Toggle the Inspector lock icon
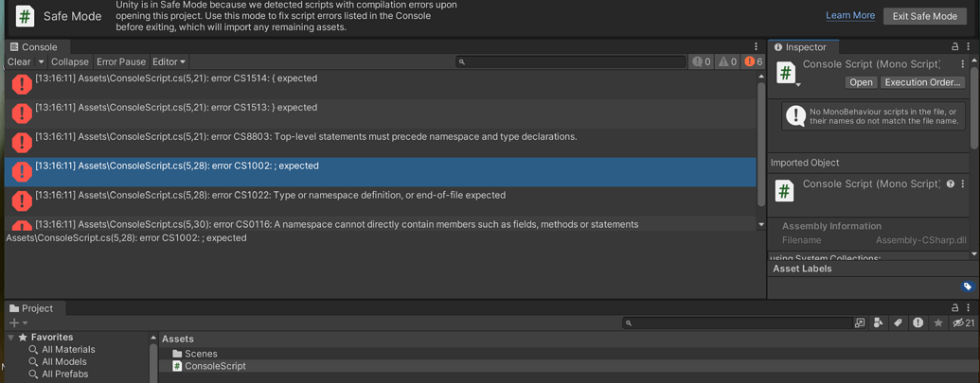 [x=954, y=46]
